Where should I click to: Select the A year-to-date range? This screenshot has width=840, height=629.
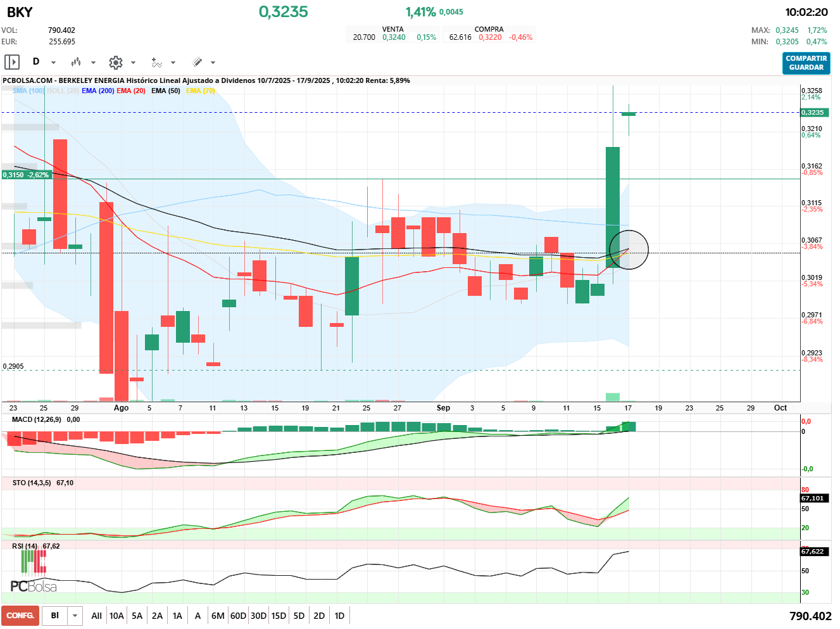pyautogui.click(x=197, y=616)
